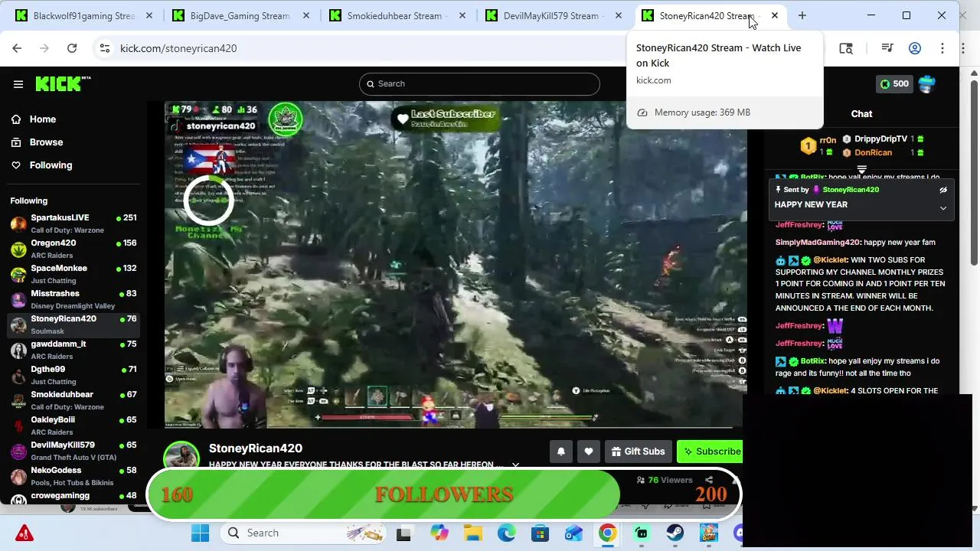Open Copilot from taskbar
This screenshot has height=551, width=980.
439,533
